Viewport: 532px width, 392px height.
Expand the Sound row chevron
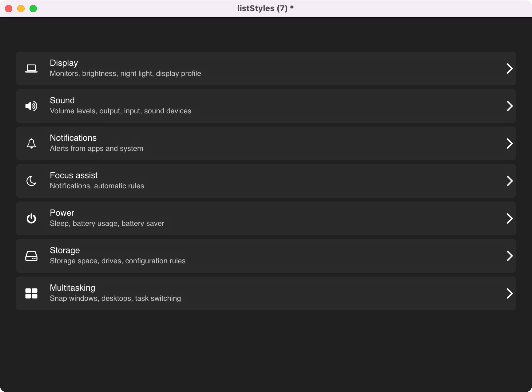coord(510,106)
